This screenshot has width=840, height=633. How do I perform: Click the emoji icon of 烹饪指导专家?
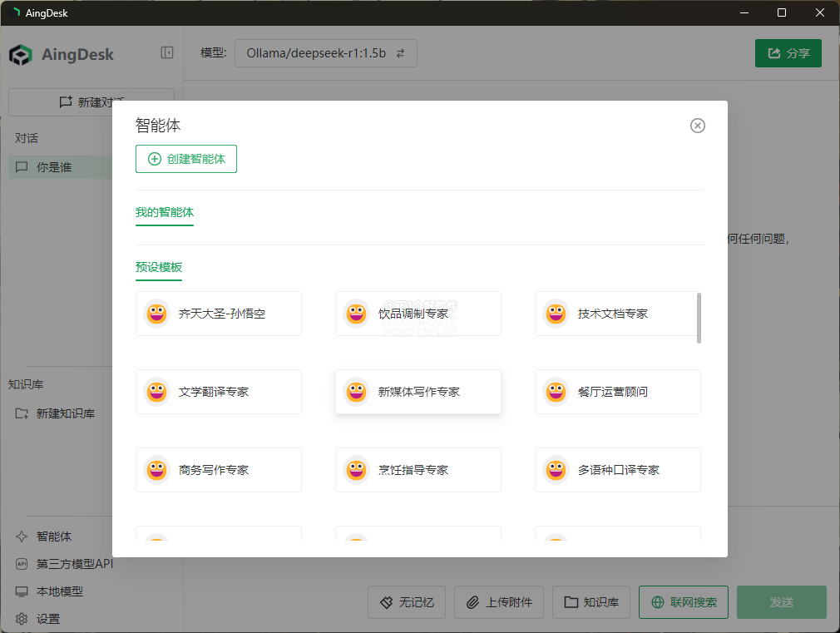pyautogui.click(x=356, y=470)
